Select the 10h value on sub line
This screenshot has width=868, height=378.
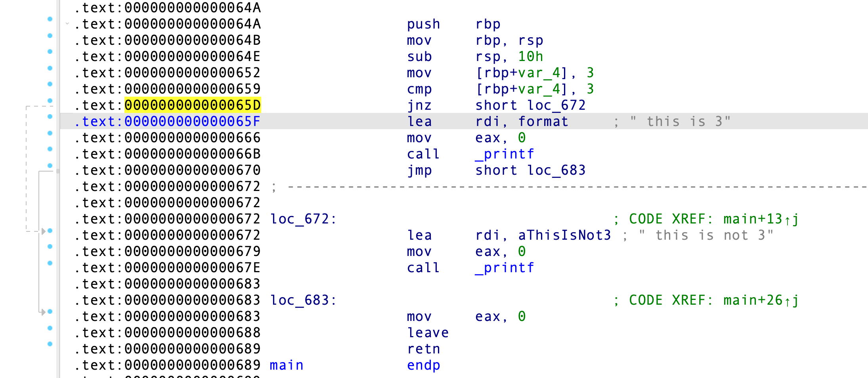[531, 57]
